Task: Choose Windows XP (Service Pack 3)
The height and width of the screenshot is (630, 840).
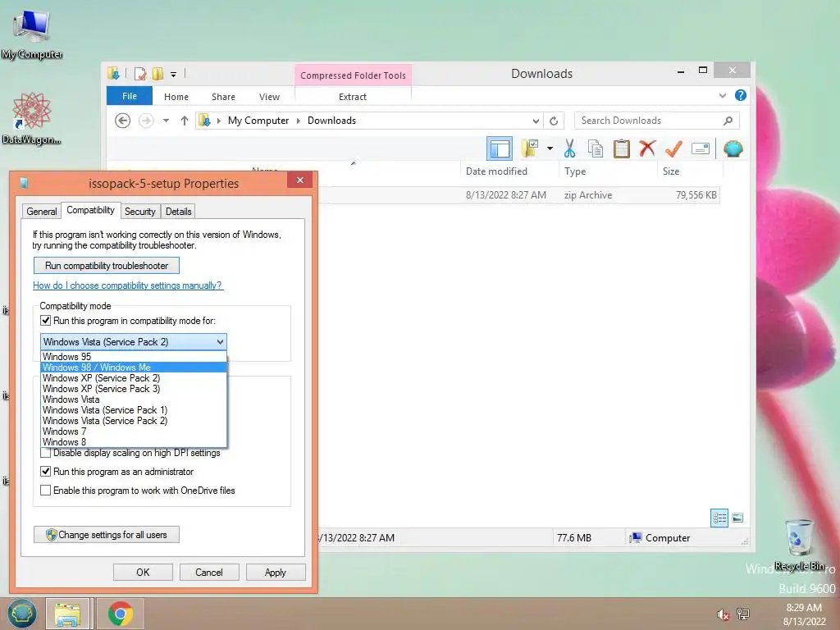Action: (134, 388)
